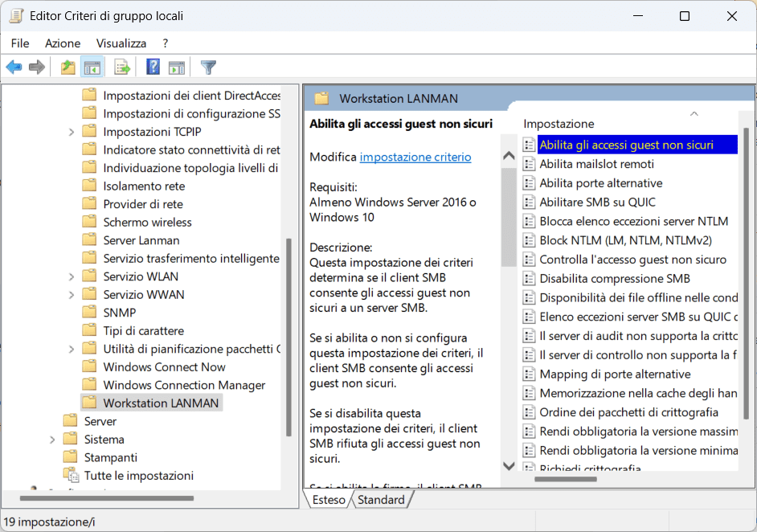Open the Visualizza menu
This screenshot has width=757, height=532.
121,43
